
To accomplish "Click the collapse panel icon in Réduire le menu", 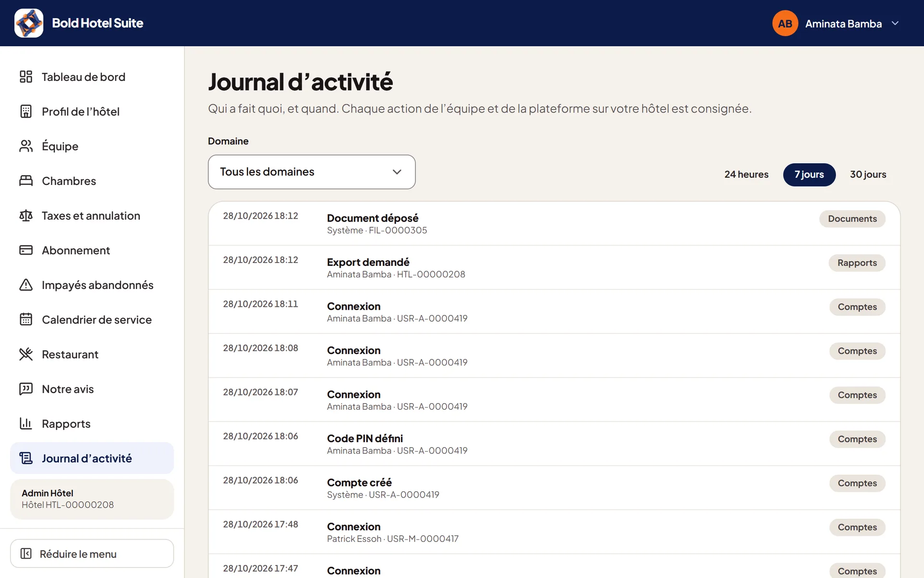I will click(26, 553).
